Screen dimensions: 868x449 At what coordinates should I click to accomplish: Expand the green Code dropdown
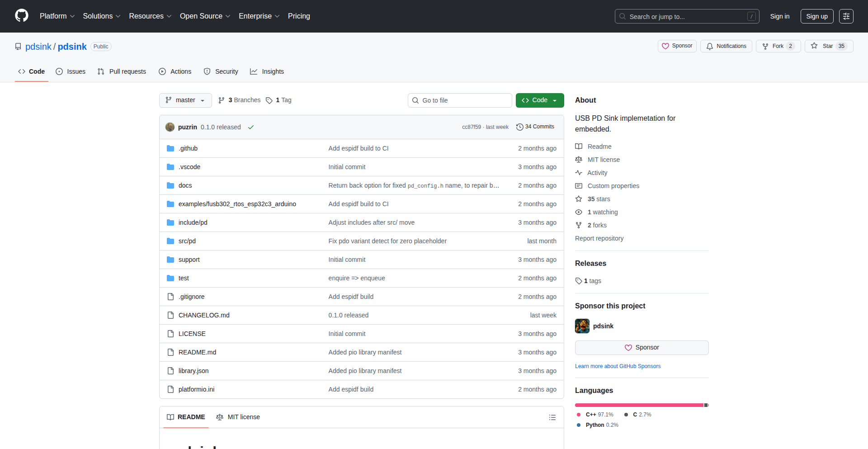click(539, 100)
